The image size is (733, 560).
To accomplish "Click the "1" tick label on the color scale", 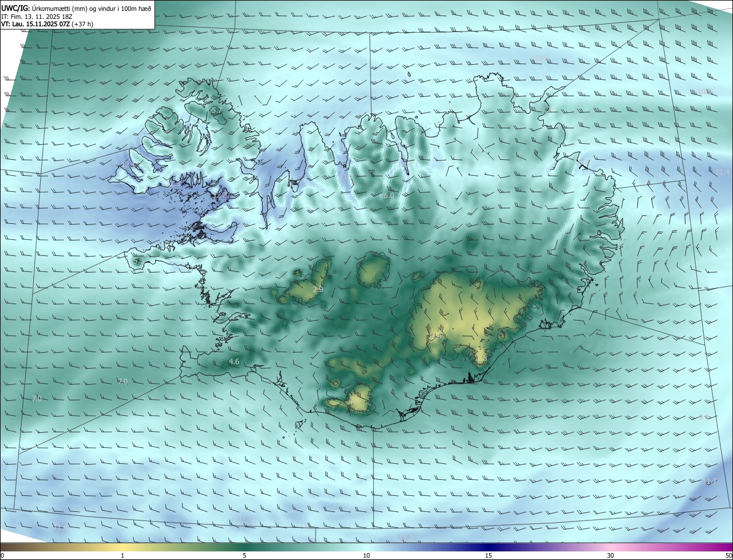I will (x=123, y=555).
